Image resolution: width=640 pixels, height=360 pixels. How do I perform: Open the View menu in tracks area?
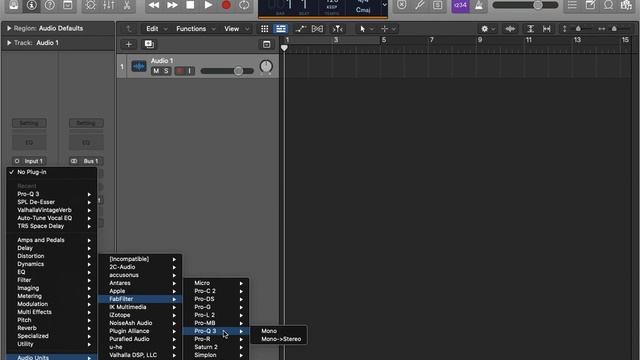tap(236, 29)
